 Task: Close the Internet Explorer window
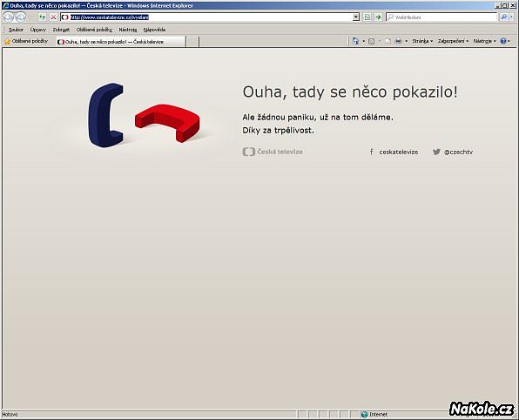click(x=512, y=5)
